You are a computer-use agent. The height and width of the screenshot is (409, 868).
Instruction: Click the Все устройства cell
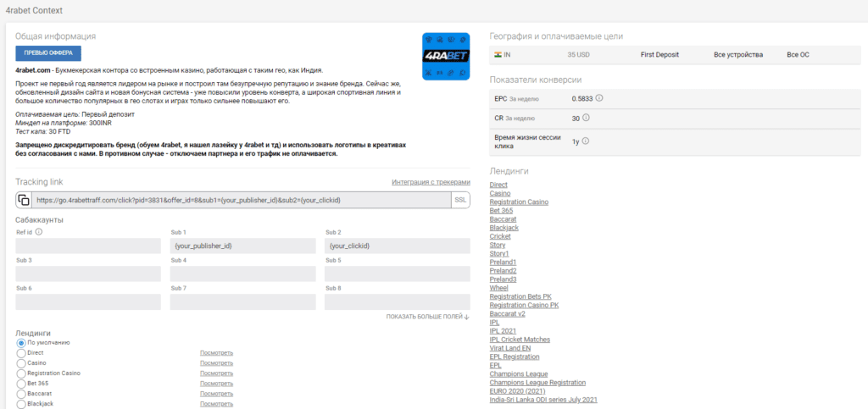[x=738, y=55]
